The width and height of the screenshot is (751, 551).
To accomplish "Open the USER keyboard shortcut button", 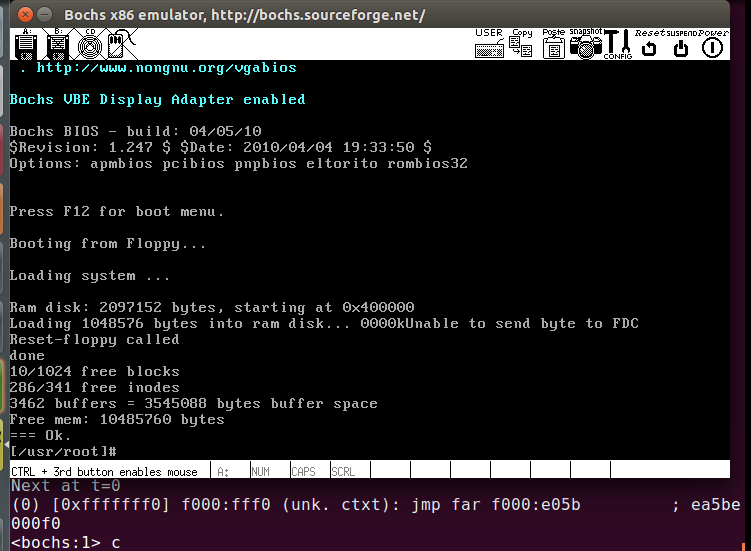I will coord(489,43).
